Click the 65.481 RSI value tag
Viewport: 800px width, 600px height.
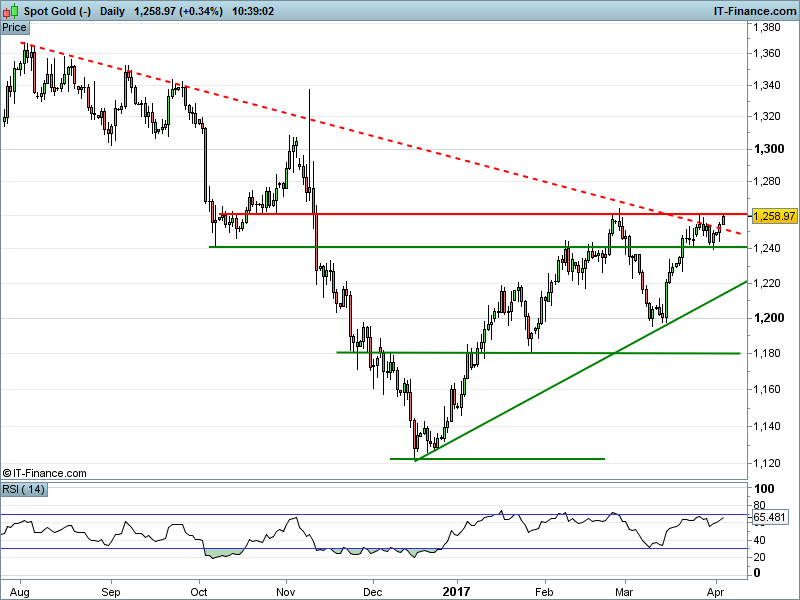click(769, 517)
